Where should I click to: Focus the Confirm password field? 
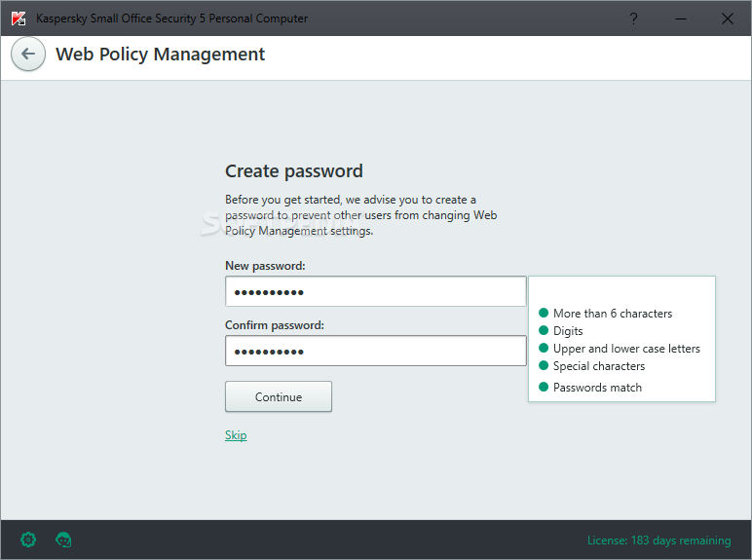pyautogui.click(x=376, y=351)
